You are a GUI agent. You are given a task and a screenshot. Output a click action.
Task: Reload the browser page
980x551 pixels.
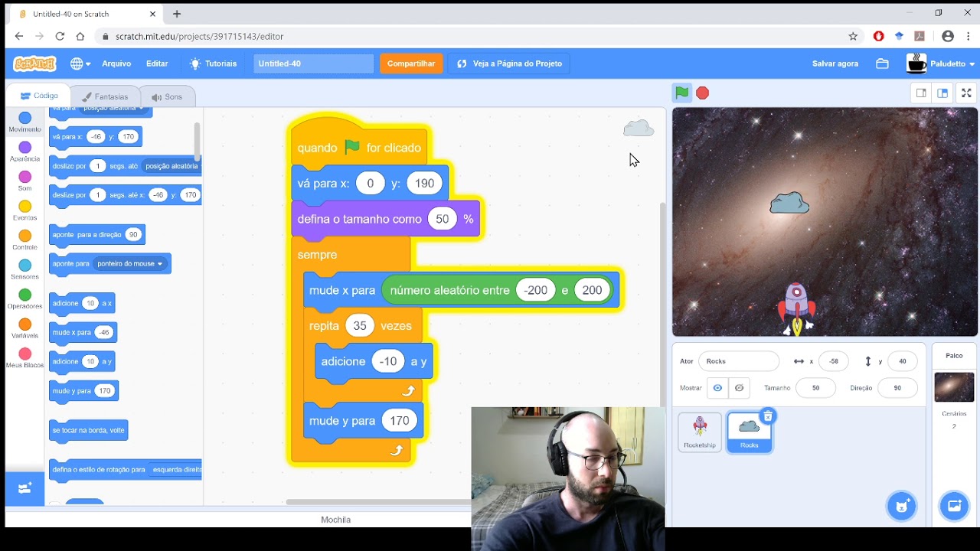pyautogui.click(x=59, y=36)
